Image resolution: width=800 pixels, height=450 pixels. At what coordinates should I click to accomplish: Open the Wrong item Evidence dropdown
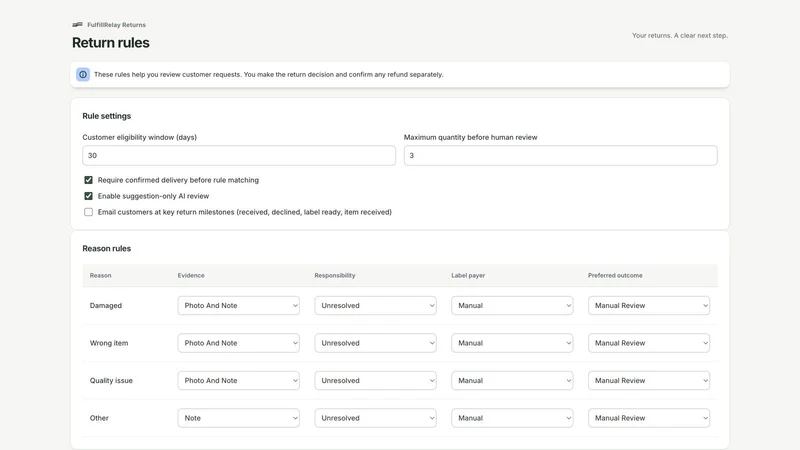pyautogui.click(x=238, y=343)
